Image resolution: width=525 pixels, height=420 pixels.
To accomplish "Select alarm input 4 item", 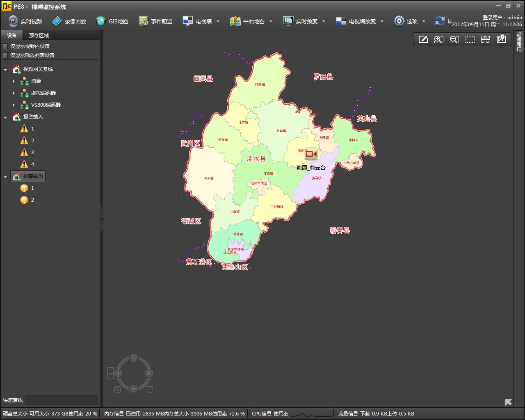I will pyautogui.click(x=27, y=164).
